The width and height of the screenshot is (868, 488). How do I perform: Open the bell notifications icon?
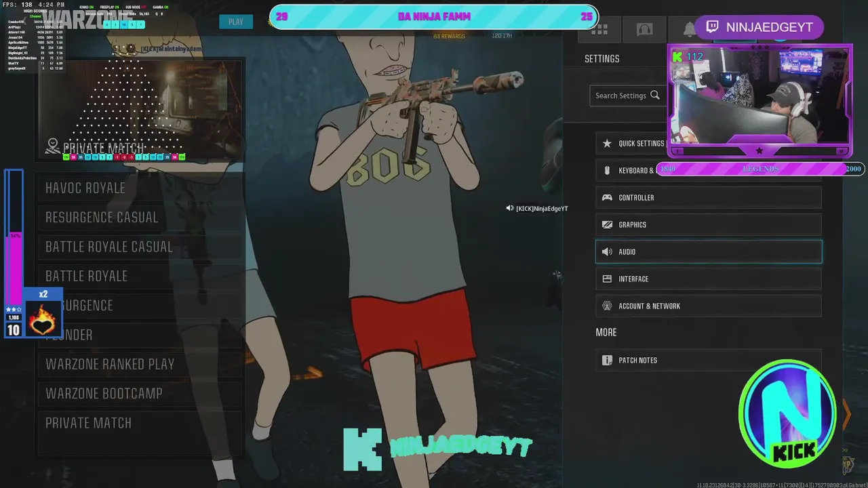tap(690, 30)
